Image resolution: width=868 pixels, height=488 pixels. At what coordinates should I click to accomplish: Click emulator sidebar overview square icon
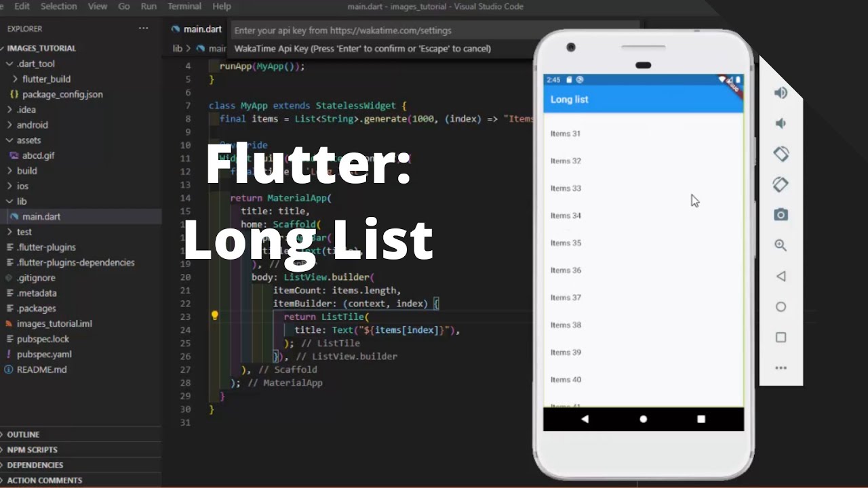(x=781, y=337)
